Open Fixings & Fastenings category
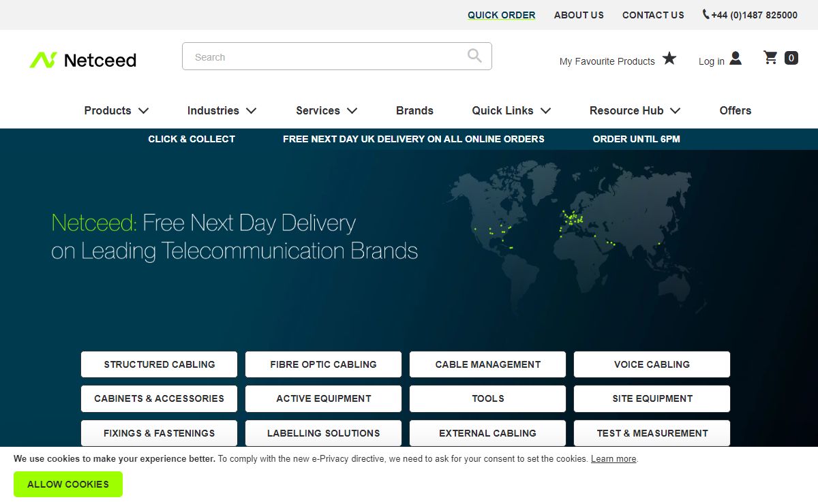Screen dimensions: 818x504 pyautogui.click(x=160, y=433)
